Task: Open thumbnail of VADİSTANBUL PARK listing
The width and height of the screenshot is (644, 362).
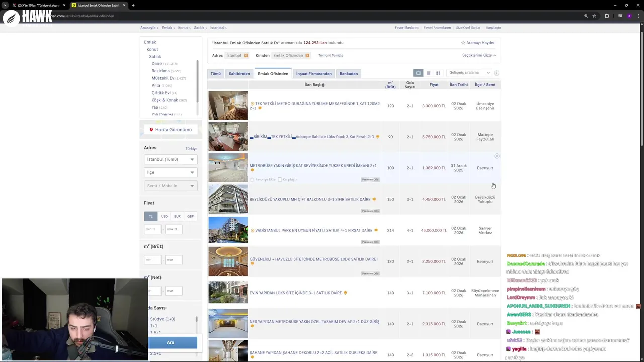Action: tap(228, 230)
